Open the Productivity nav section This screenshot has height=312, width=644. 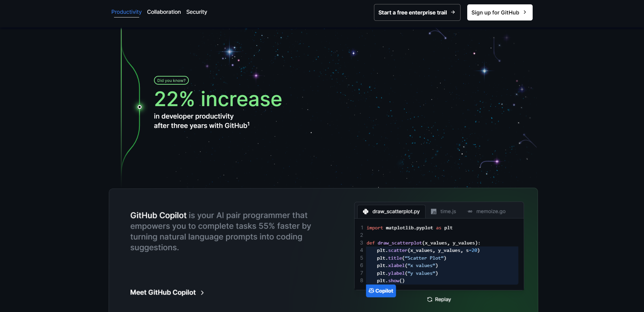tap(126, 12)
